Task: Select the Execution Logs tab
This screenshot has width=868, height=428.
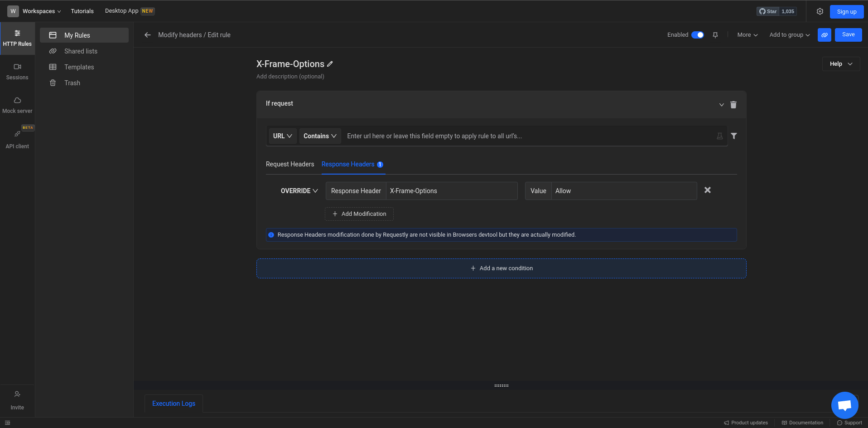Action: click(174, 403)
